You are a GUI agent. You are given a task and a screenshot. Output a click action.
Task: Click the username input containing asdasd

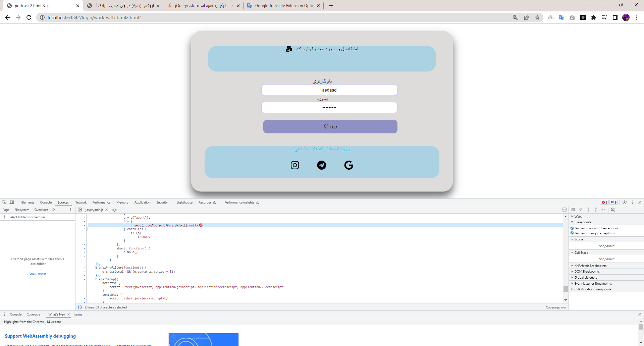point(329,90)
